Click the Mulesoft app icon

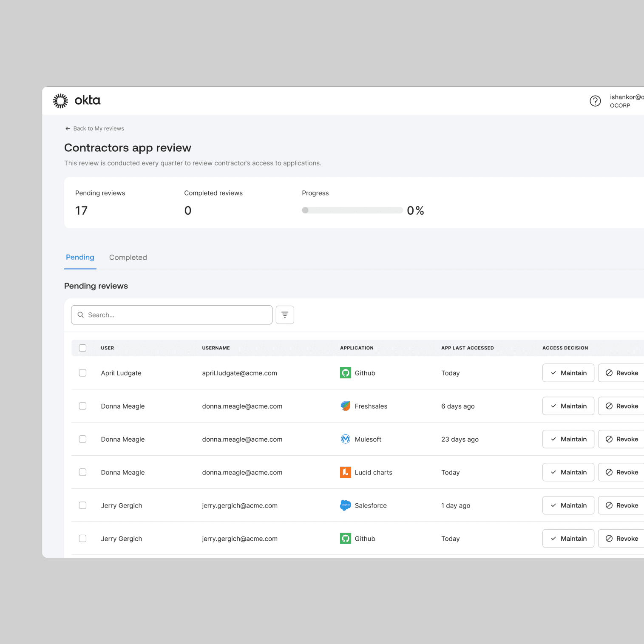pos(346,439)
